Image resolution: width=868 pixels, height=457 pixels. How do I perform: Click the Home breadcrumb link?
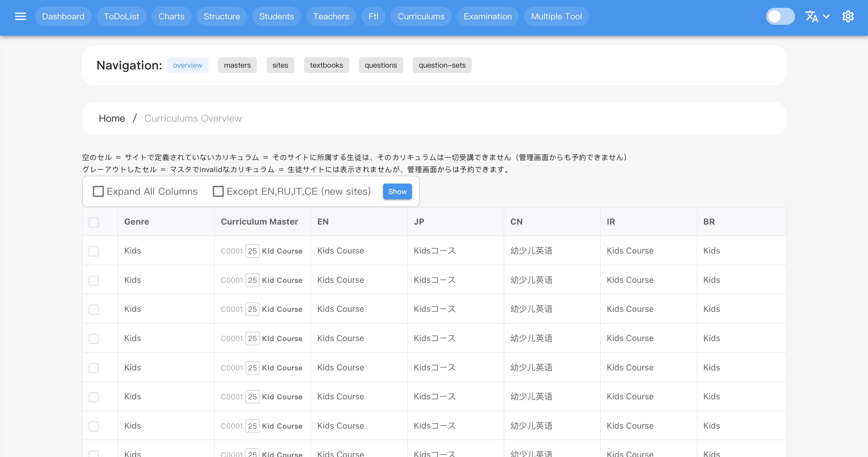pyautogui.click(x=112, y=118)
